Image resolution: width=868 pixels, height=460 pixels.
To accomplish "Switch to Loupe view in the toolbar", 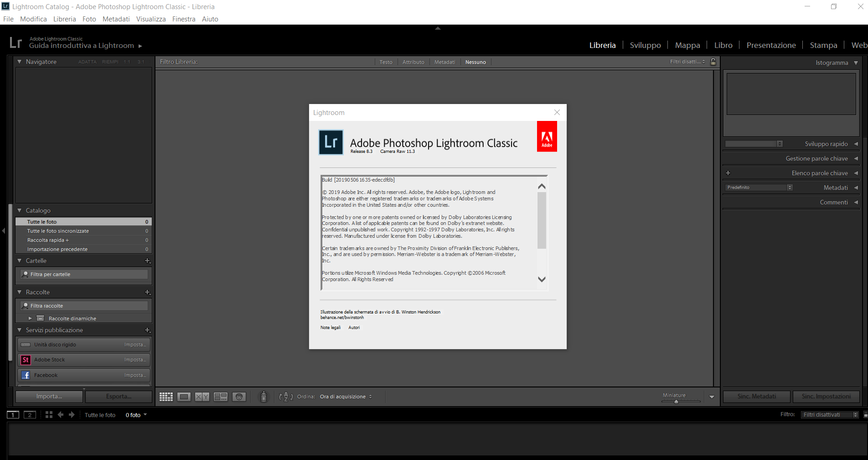I will pyautogui.click(x=184, y=397).
